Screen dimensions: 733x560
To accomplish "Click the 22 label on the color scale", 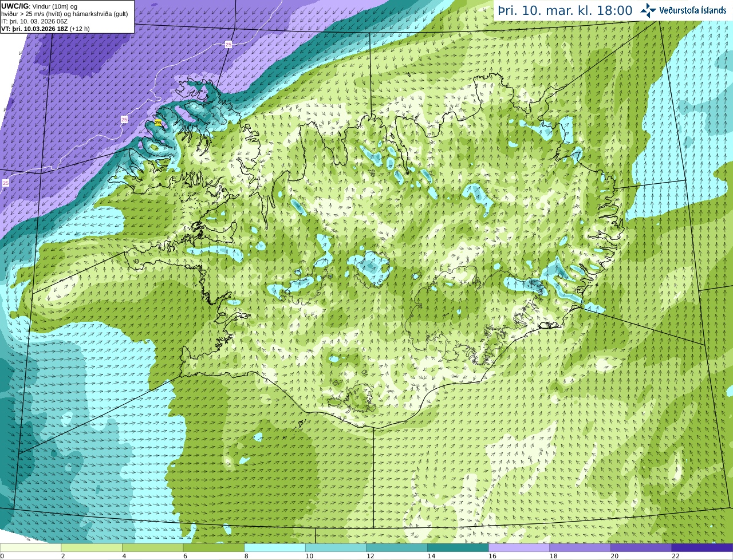I will (x=676, y=556).
